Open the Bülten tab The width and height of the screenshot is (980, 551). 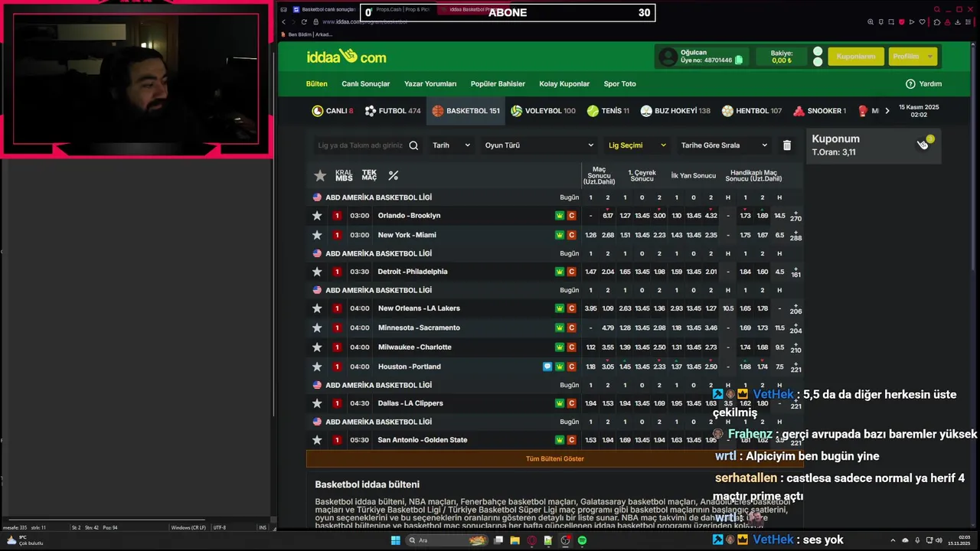[x=316, y=84]
